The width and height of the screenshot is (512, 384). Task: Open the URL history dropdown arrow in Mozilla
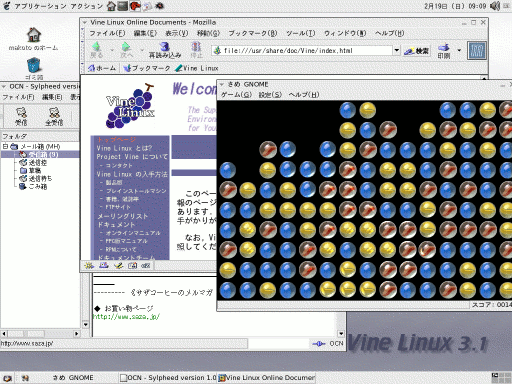pos(396,50)
